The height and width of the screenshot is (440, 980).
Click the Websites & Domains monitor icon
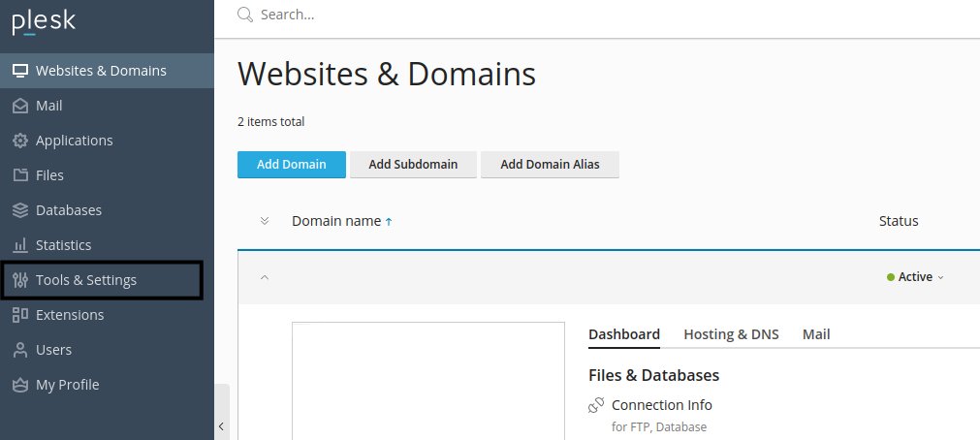click(x=20, y=71)
